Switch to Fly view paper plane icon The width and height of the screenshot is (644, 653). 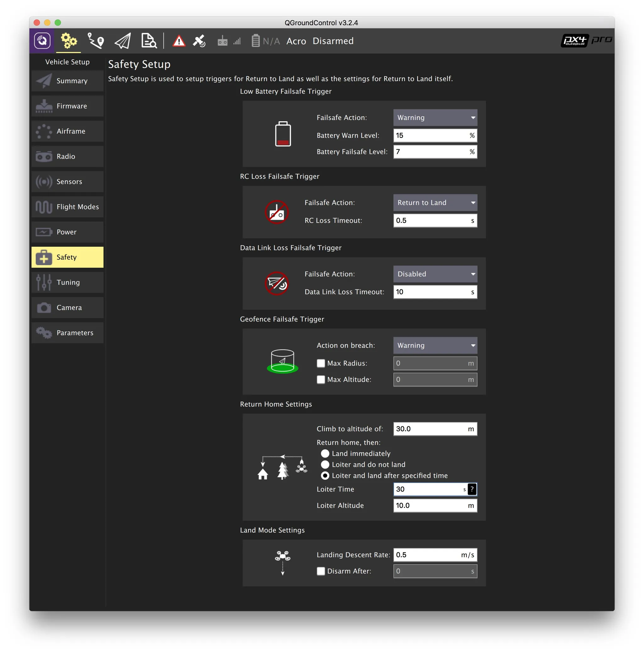122,41
